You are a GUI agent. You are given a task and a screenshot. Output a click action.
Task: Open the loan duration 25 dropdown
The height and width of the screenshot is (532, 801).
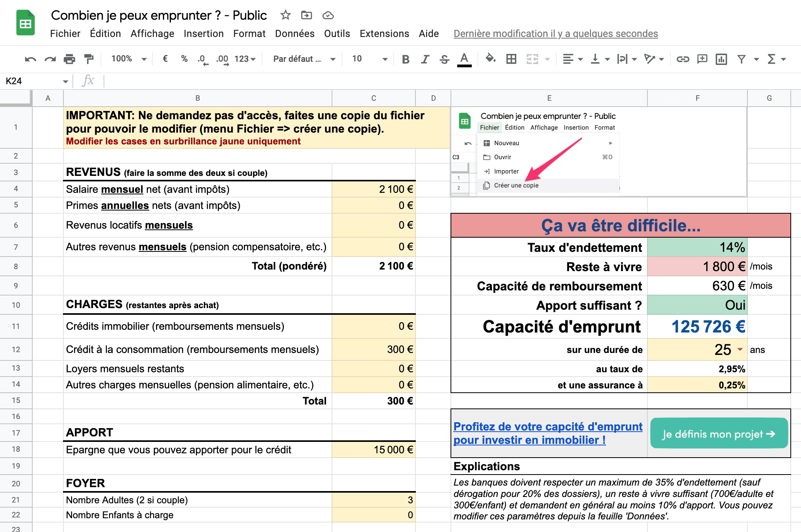[x=740, y=349]
